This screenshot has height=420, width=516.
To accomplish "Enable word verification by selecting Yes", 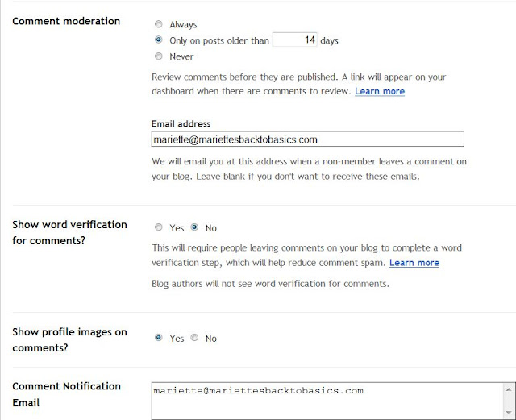I will (x=158, y=227).
